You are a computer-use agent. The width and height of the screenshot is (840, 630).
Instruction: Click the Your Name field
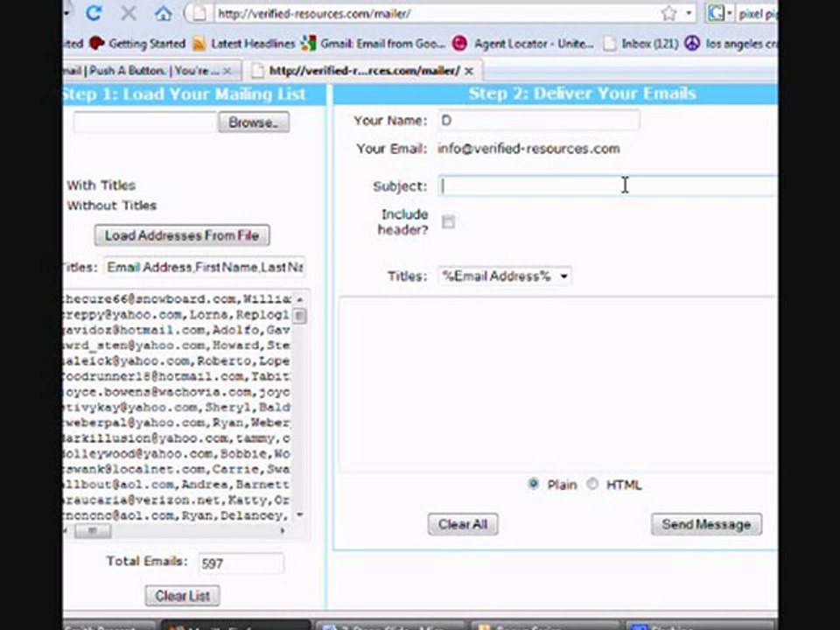(538, 121)
